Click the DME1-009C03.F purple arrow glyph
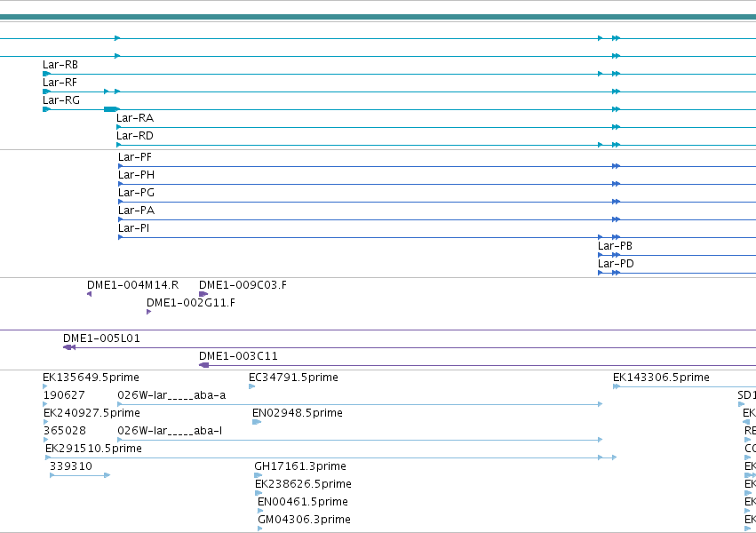756x533 pixels. pos(203,294)
